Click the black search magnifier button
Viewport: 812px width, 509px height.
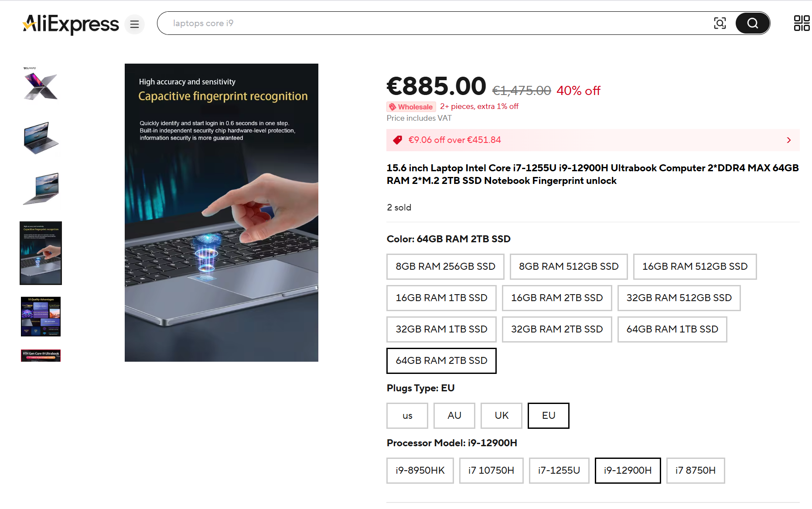[x=752, y=23]
